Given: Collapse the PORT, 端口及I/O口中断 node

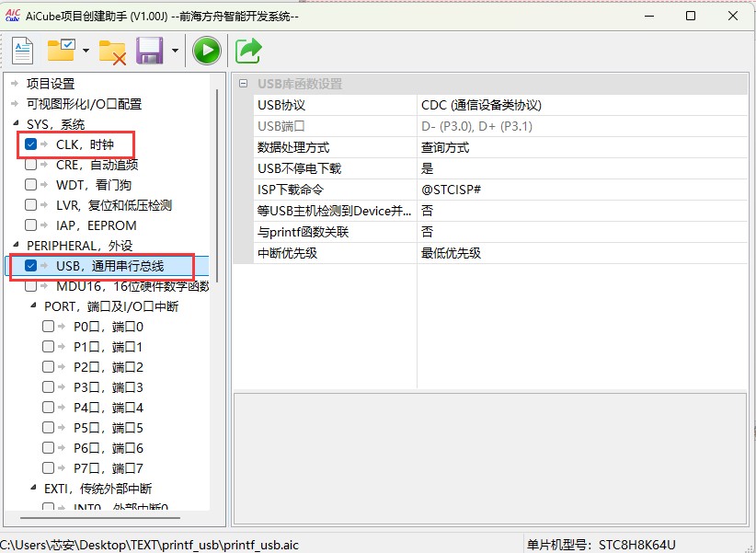Looking at the screenshot, I should point(33,305).
